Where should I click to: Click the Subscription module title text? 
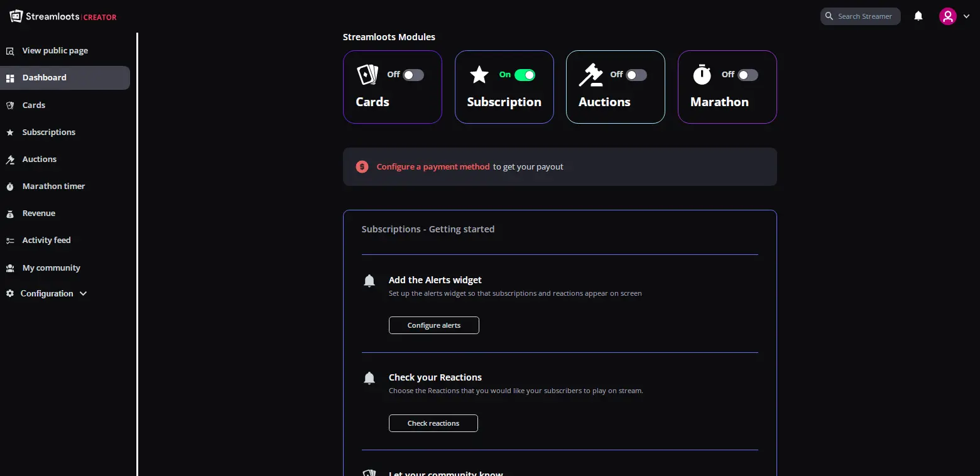pyautogui.click(x=504, y=102)
